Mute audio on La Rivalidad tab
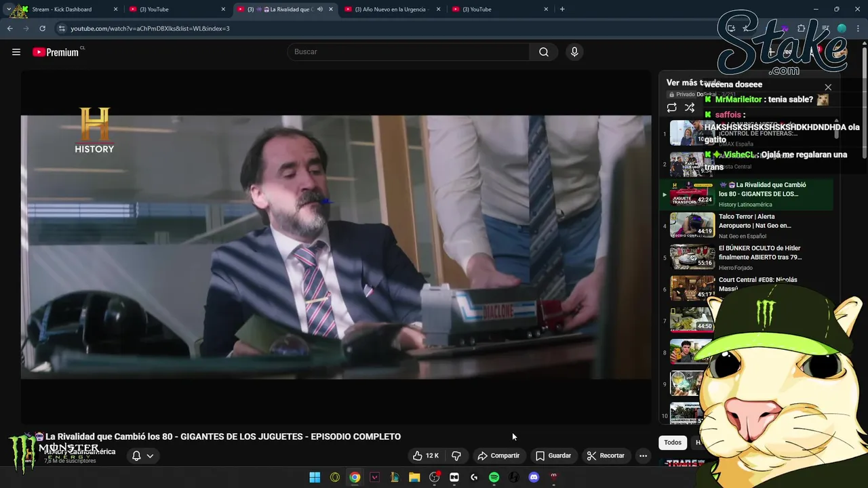 click(319, 9)
